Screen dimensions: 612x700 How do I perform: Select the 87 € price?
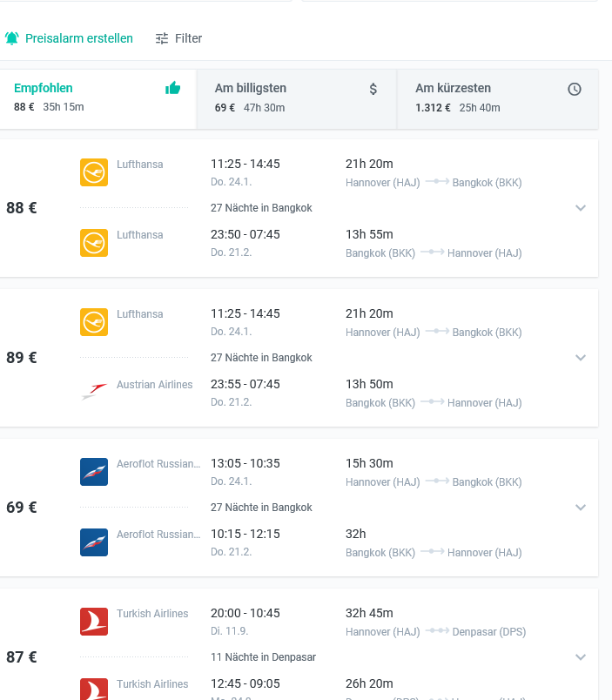[x=22, y=657]
